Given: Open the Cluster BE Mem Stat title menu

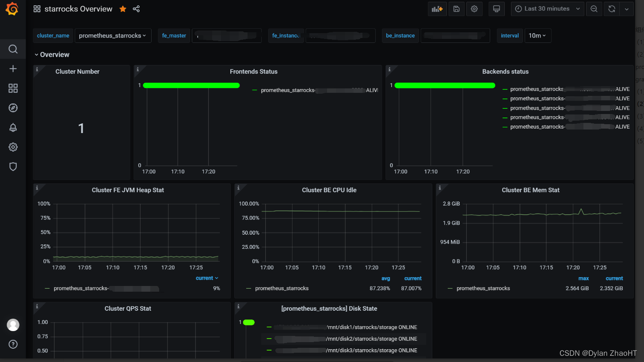Looking at the screenshot, I should 530,190.
